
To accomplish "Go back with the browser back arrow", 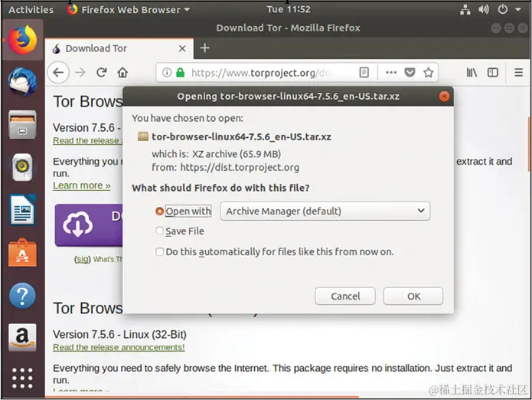I will [x=58, y=72].
